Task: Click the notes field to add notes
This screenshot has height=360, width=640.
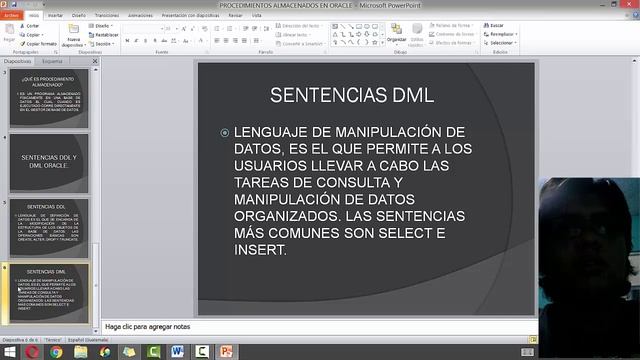Action: point(319,327)
